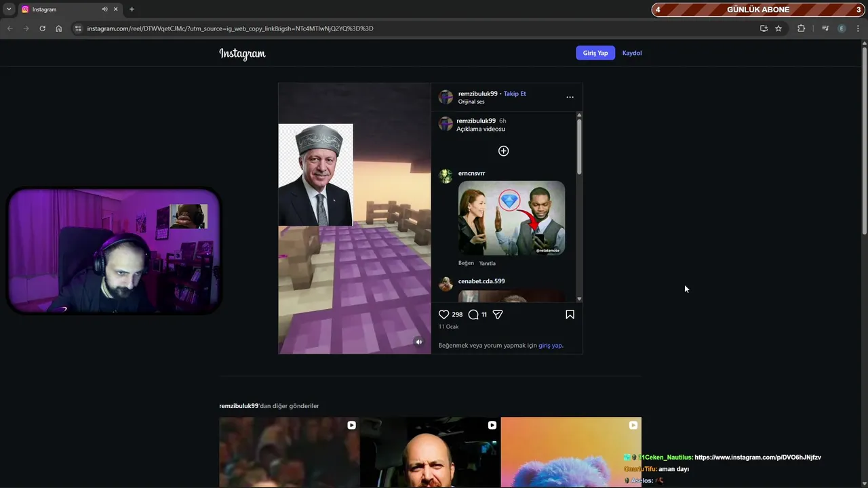
Task: Load more comments with plus circle
Action: [x=503, y=151]
